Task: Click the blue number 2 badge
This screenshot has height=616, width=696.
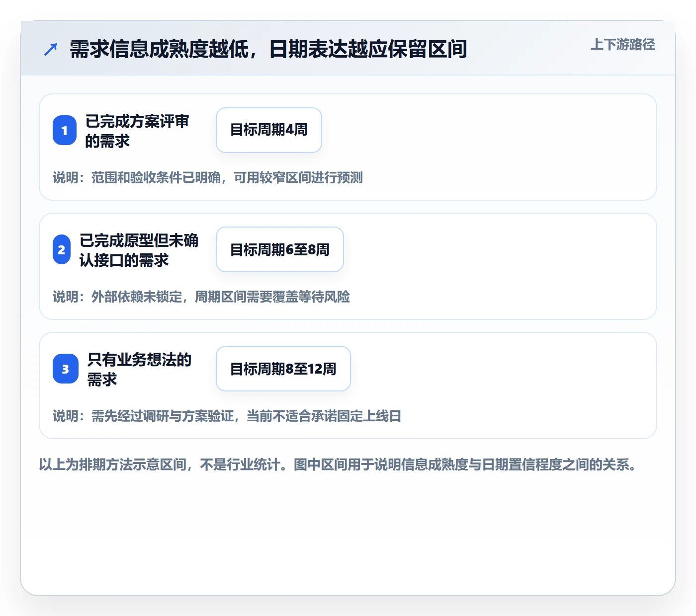Action: pos(62,249)
